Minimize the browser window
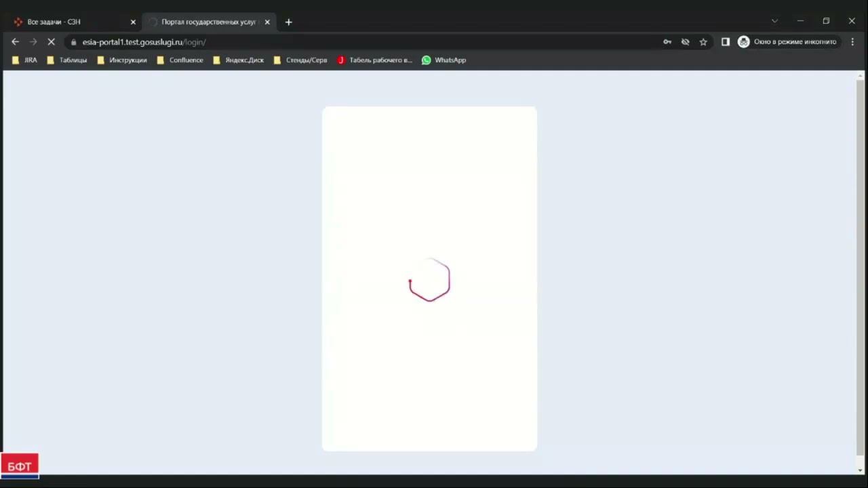The width and height of the screenshot is (868, 488). point(800,21)
